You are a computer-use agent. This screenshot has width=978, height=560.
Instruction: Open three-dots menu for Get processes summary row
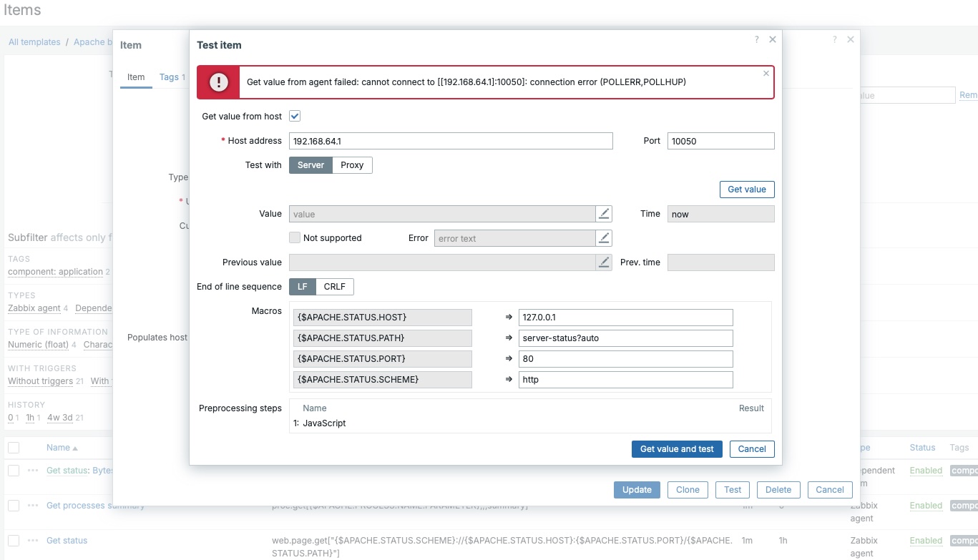click(x=33, y=506)
